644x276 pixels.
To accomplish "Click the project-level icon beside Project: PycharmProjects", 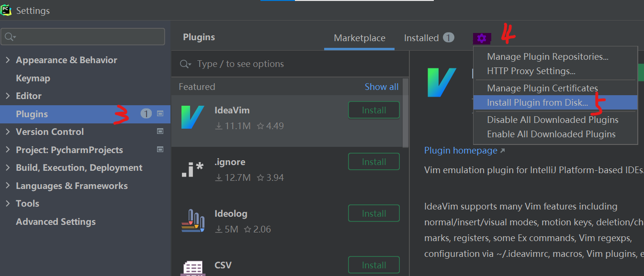I will (x=160, y=150).
